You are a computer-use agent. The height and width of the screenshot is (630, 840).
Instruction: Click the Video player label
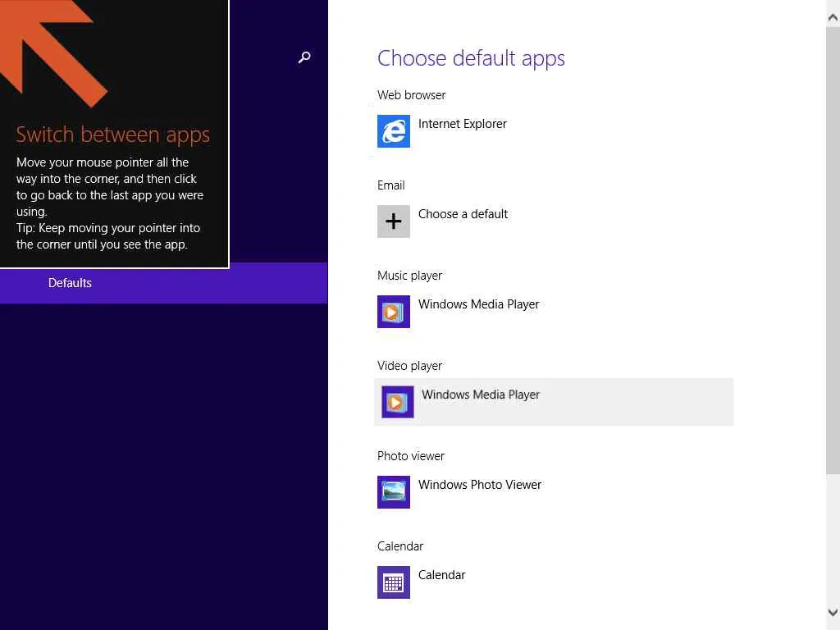click(409, 366)
